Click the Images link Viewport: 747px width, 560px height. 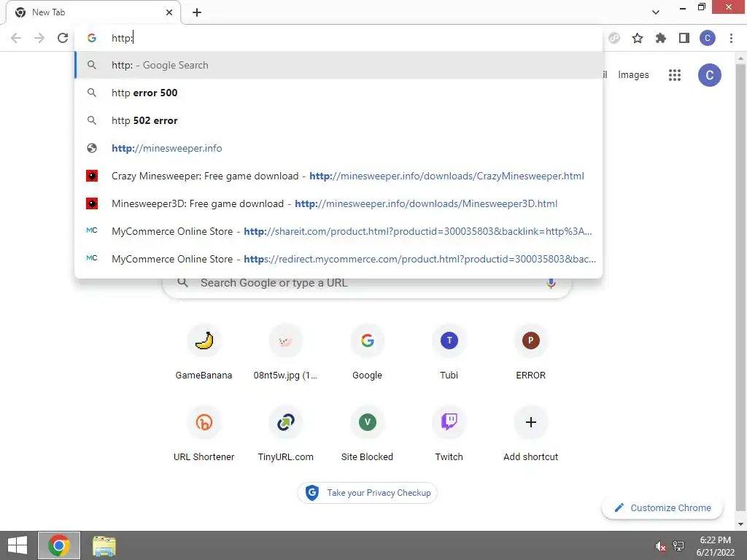coord(633,75)
